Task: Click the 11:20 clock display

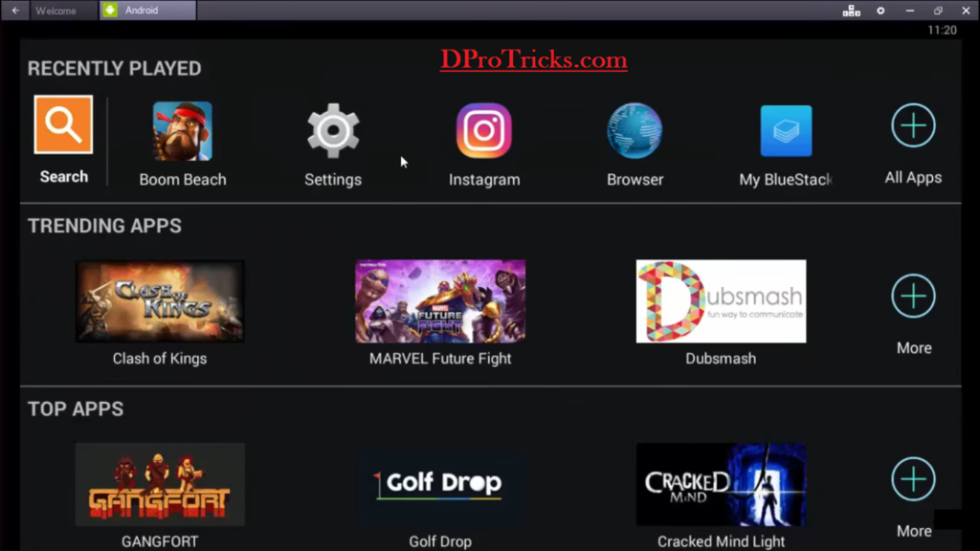Action: pyautogui.click(x=942, y=30)
